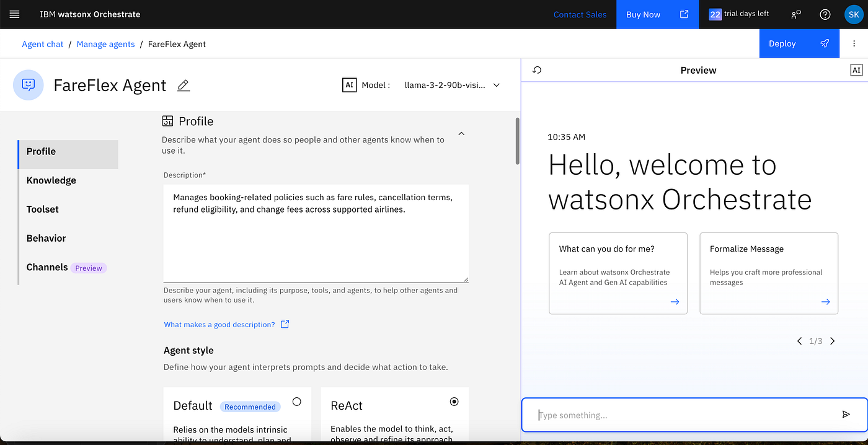Image resolution: width=868 pixels, height=445 pixels.
Task: Open the help question mark icon
Action: tap(825, 14)
